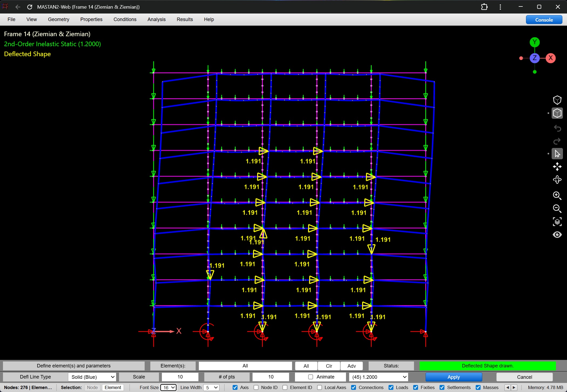
Task: Open the Defl Line Type dropdown
Action: click(92, 377)
